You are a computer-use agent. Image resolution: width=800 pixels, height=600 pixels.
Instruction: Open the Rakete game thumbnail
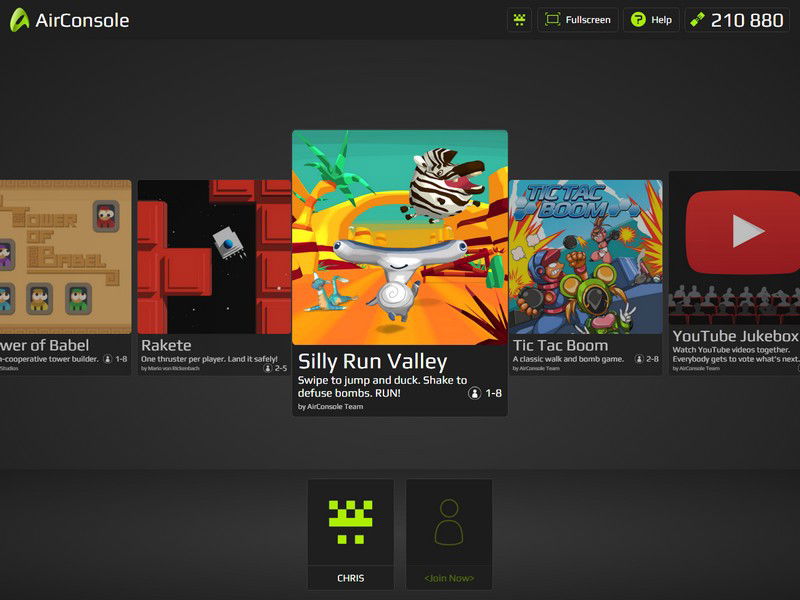pyautogui.click(x=214, y=257)
